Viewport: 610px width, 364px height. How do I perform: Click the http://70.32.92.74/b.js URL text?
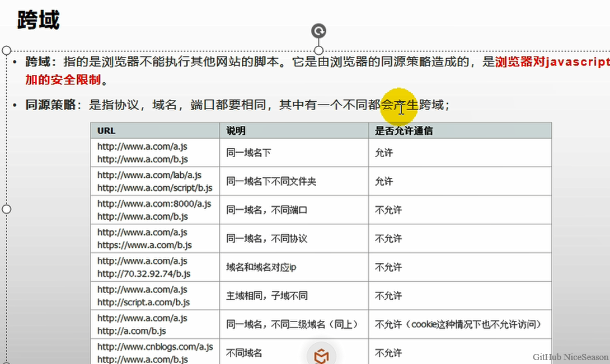144,274
